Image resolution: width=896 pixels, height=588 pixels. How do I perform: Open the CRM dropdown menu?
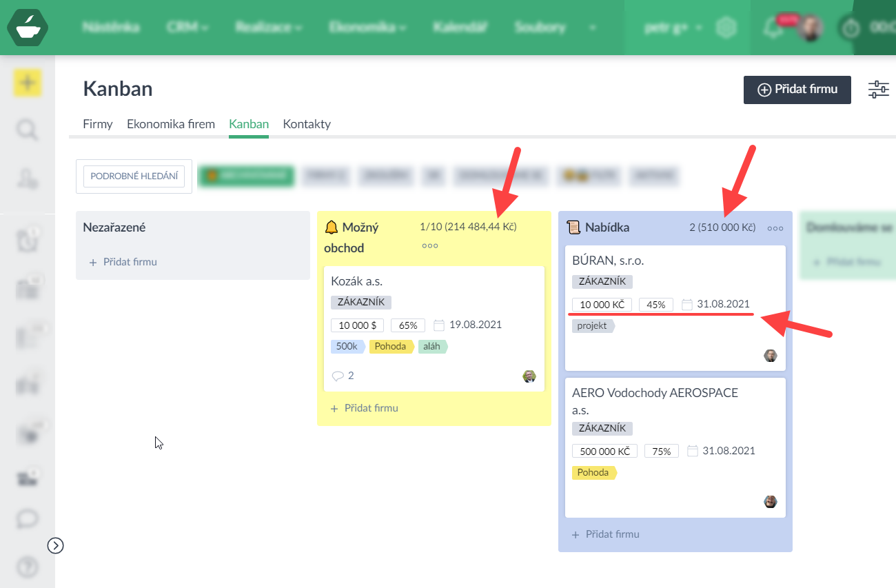(187, 28)
